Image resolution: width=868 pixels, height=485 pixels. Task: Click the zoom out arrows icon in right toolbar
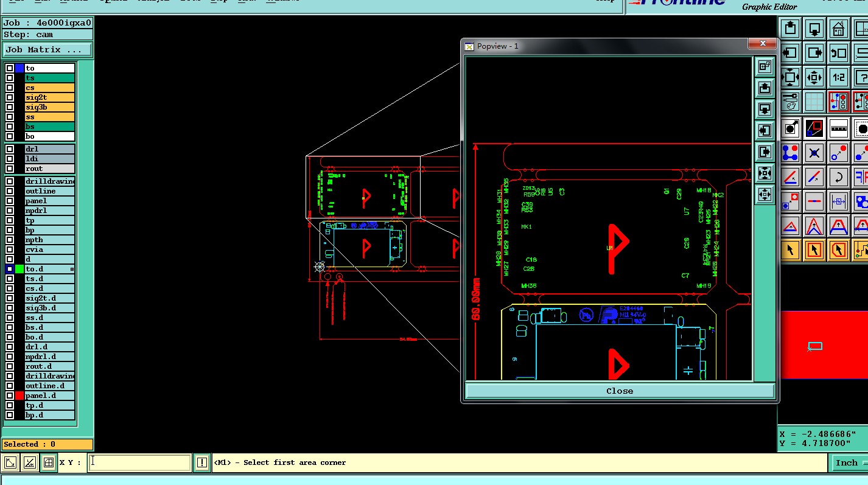click(814, 77)
